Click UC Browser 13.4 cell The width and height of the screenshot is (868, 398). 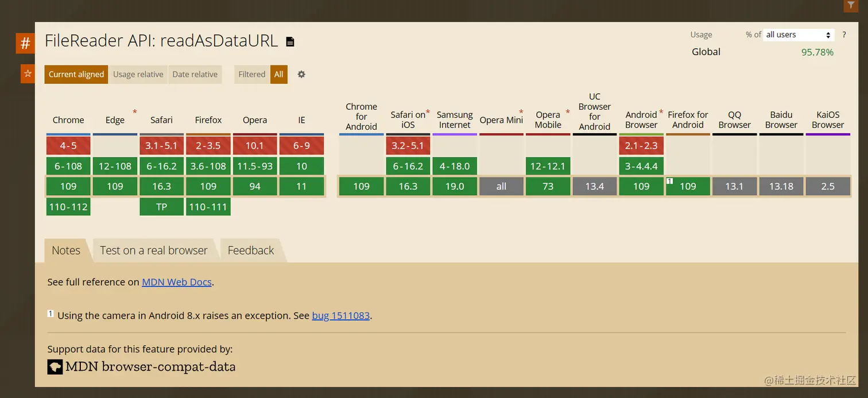point(595,186)
